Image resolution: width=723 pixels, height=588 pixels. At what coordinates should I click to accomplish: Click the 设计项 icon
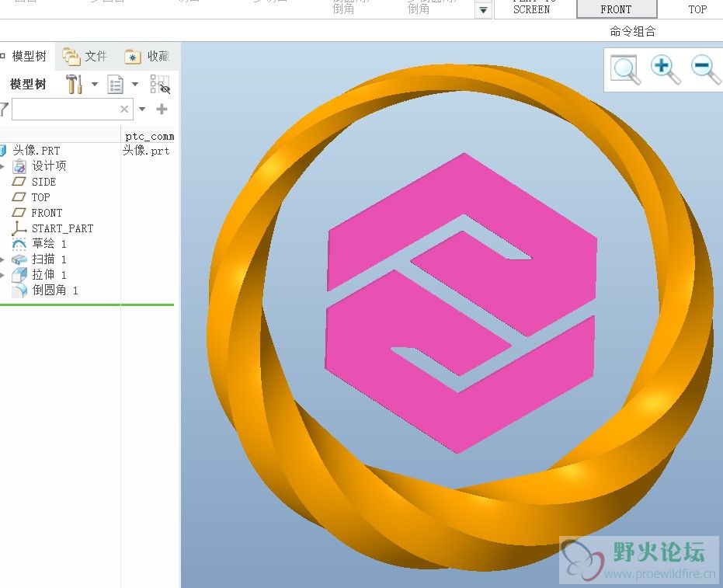[19, 166]
